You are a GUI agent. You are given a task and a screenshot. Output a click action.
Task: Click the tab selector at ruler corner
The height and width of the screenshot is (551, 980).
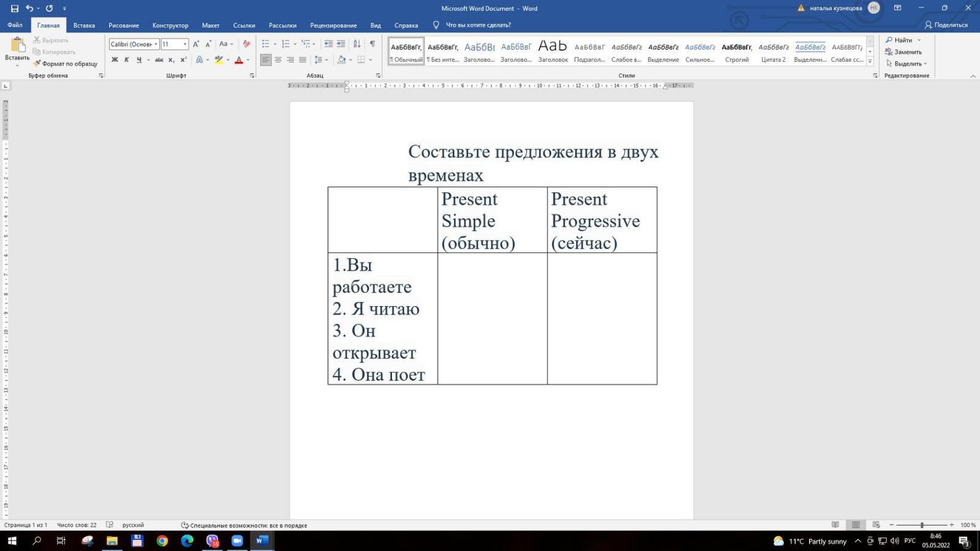(x=6, y=86)
